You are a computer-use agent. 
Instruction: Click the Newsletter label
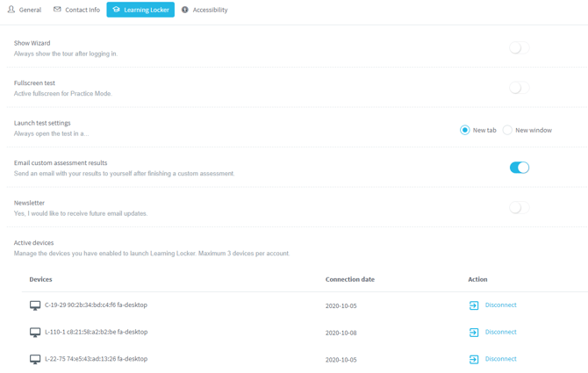(29, 203)
